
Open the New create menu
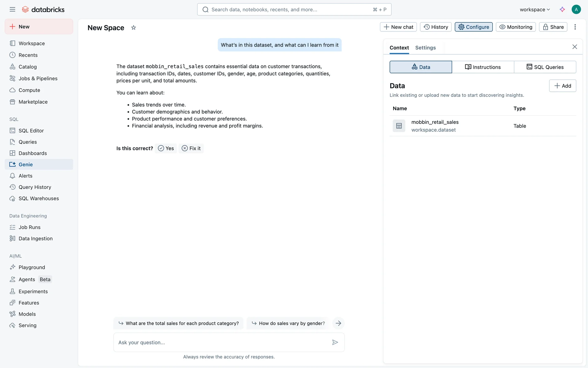[x=39, y=27]
